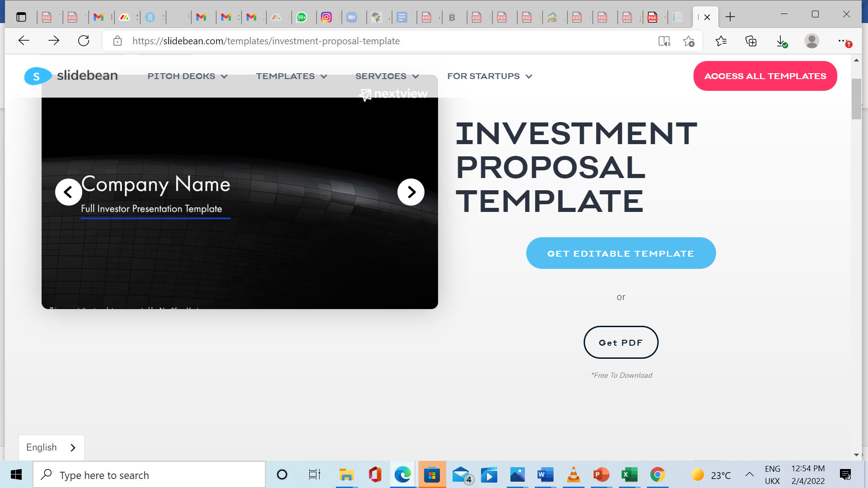Click the Windows taskbar search box
The image size is (868, 488).
tap(149, 475)
